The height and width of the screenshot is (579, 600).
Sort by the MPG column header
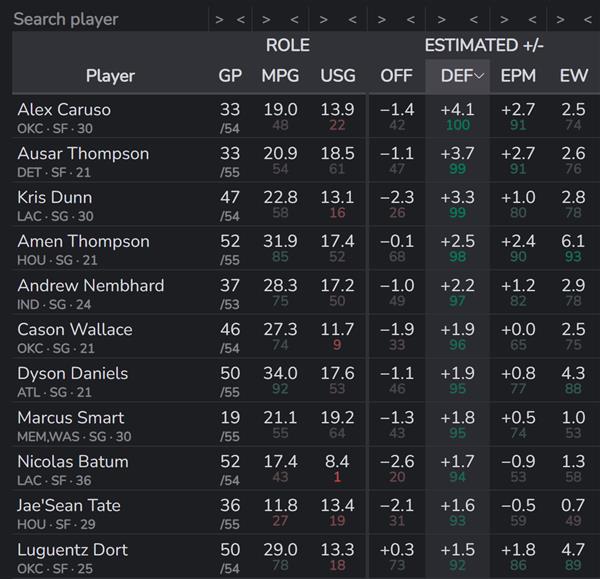[x=280, y=76]
